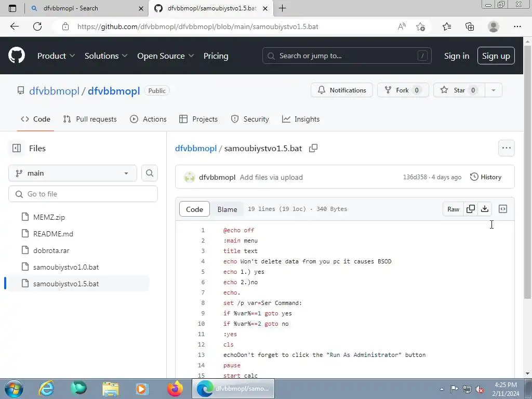Viewport: 532px width, 399px height.
Task: View the Raw file
Action: (x=453, y=209)
